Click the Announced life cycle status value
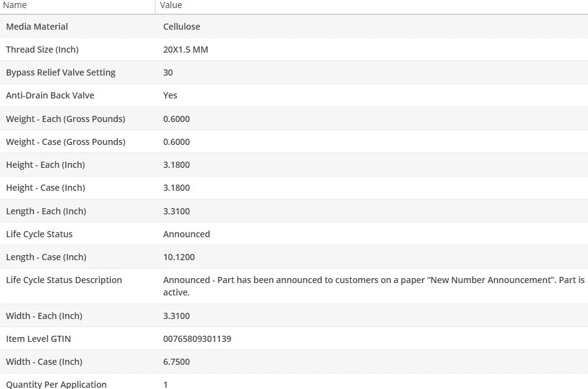The width and height of the screenshot is (588, 389). tap(186, 234)
